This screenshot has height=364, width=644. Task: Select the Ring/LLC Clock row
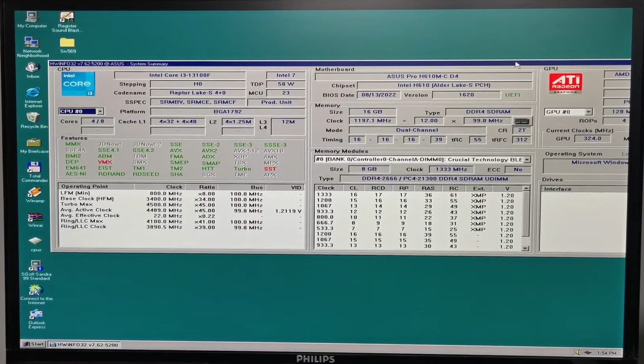point(181,227)
